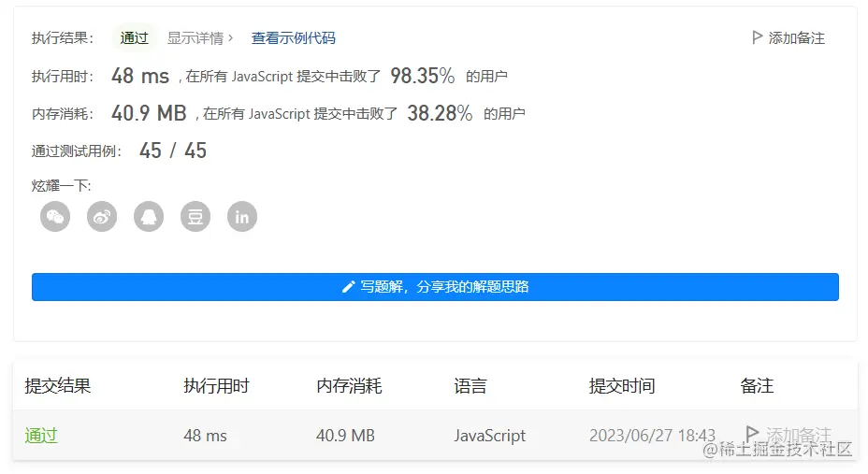Screen dimensions: 868x474
Task: Click the 2023/06/27 18:43 timestamp
Action: point(652,436)
